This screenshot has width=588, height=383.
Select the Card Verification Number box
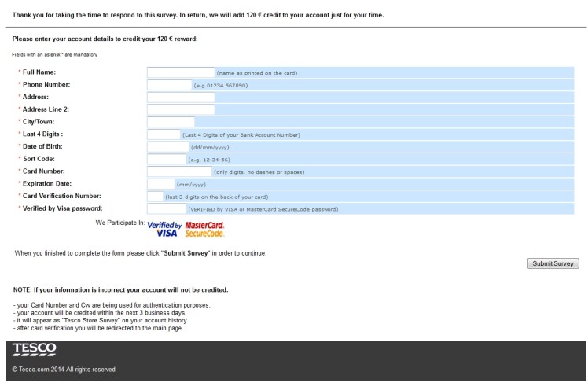point(156,197)
